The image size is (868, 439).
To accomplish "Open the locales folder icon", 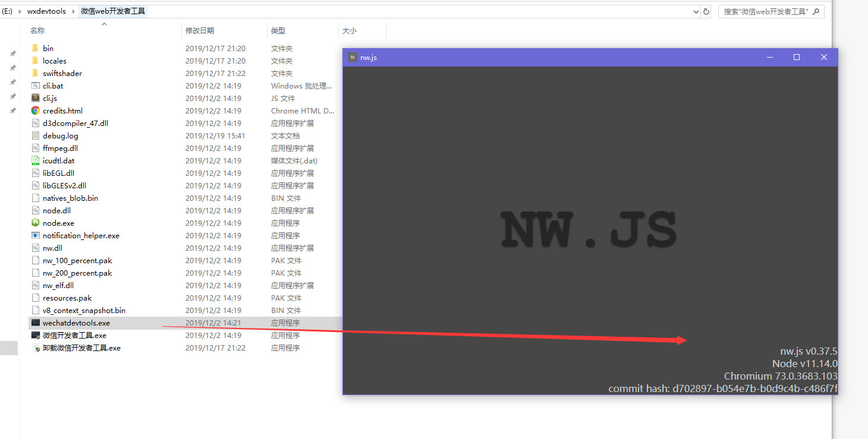I will [35, 61].
